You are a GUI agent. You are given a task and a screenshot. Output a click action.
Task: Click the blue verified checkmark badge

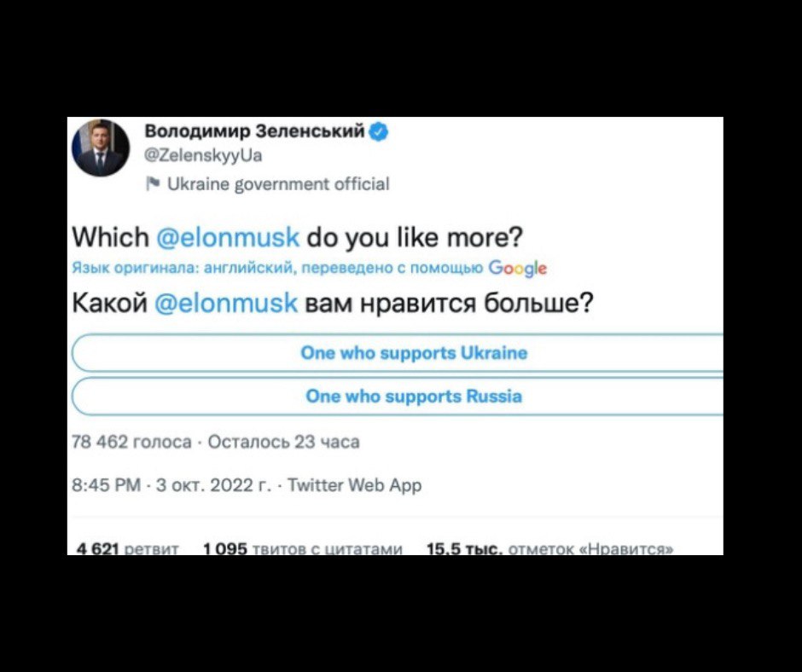tap(380, 131)
